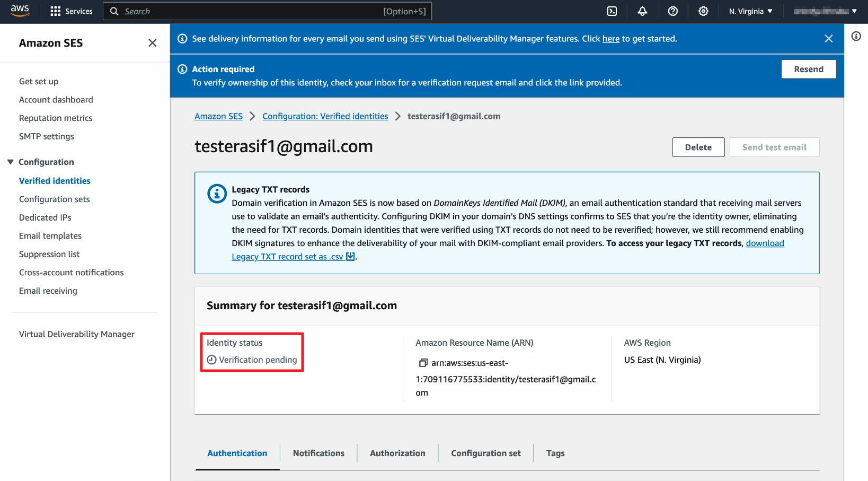Screen dimensions: 868x481
Task: Open Configuration: Verified identities breadcrumb link
Action: (x=325, y=116)
